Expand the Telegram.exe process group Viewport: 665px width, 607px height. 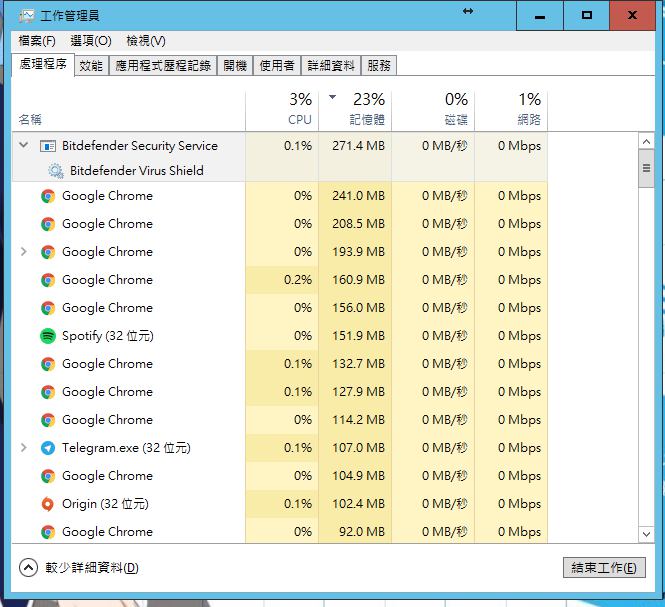pos(24,448)
